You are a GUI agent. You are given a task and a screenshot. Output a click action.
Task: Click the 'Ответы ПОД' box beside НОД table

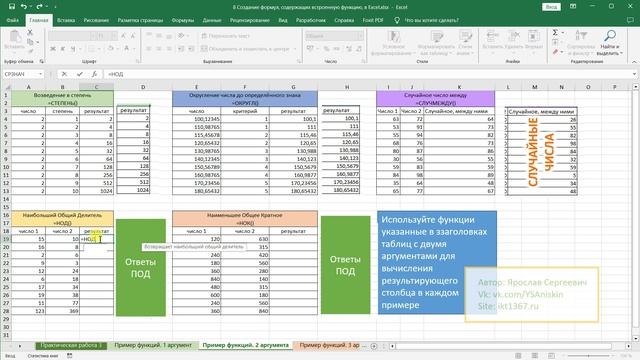coord(141,267)
